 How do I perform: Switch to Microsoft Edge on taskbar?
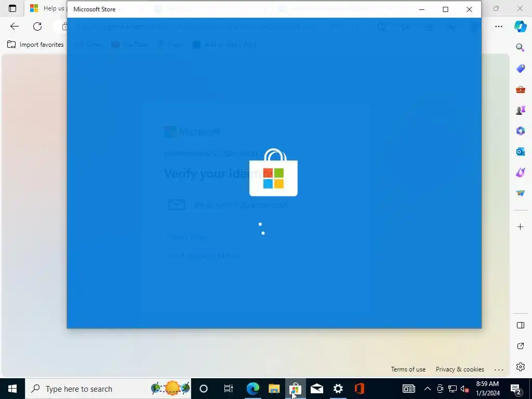click(x=253, y=389)
